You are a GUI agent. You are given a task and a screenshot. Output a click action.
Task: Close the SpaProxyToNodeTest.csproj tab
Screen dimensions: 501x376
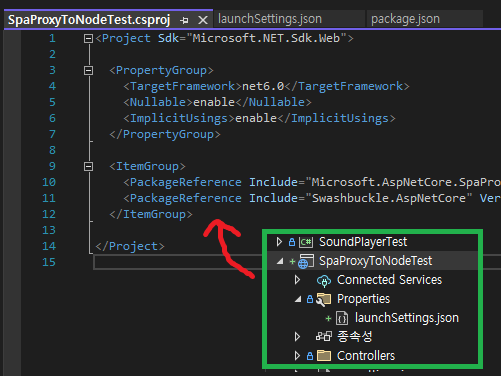pos(203,21)
